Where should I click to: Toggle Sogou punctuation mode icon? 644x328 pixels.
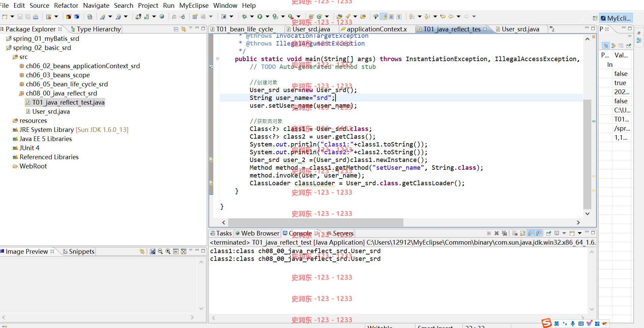click(565, 324)
